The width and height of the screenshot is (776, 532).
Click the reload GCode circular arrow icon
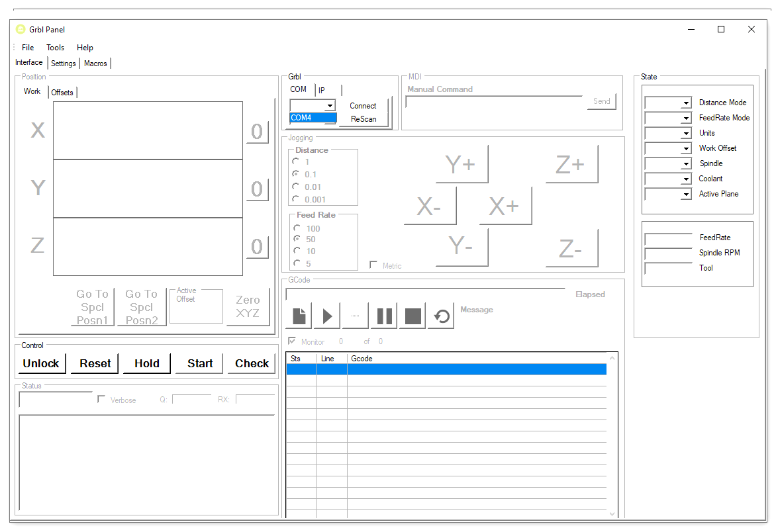[x=442, y=316]
